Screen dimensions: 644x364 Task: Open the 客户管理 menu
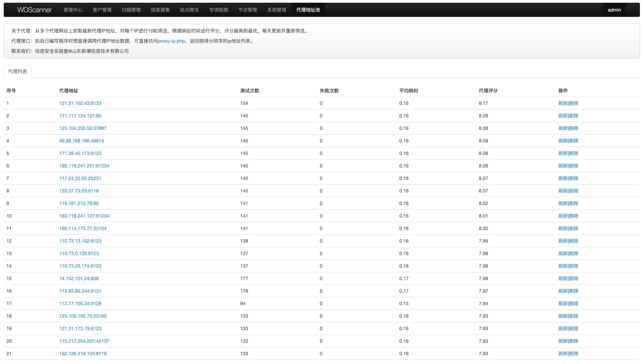[x=102, y=10]
